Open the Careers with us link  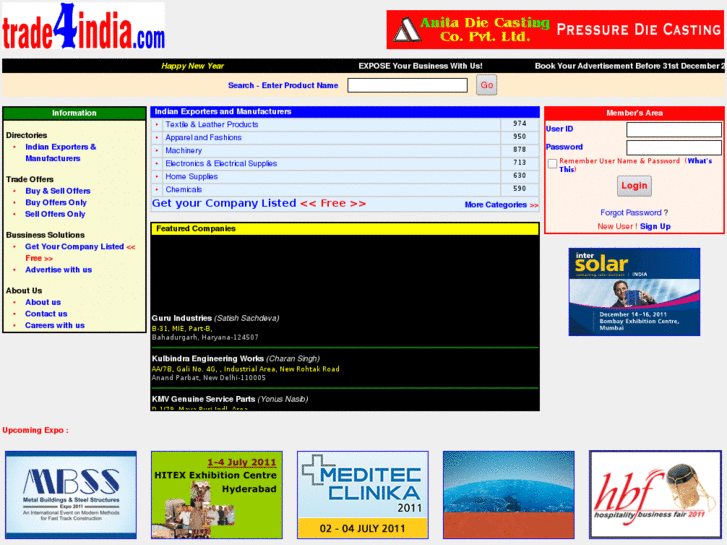point(55,325)
